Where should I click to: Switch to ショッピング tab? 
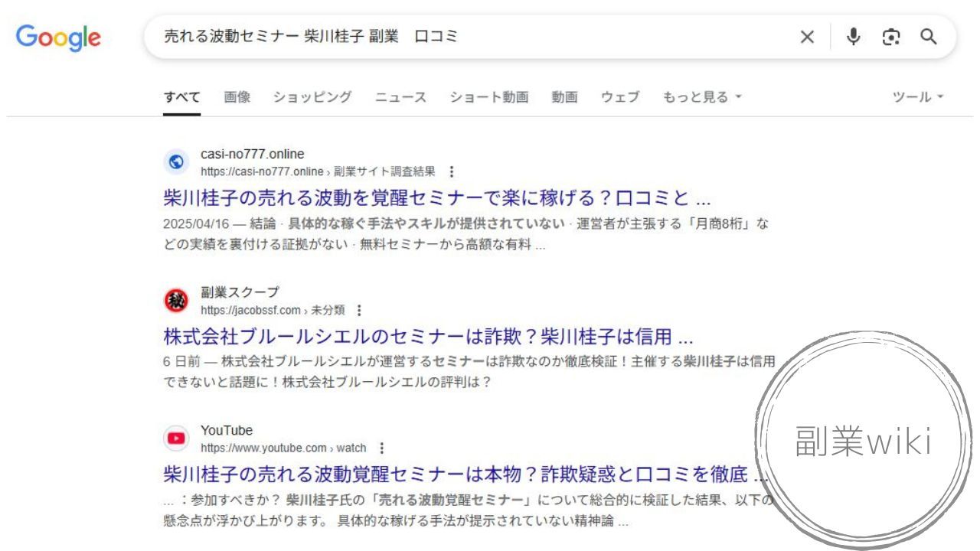[312, 97]
